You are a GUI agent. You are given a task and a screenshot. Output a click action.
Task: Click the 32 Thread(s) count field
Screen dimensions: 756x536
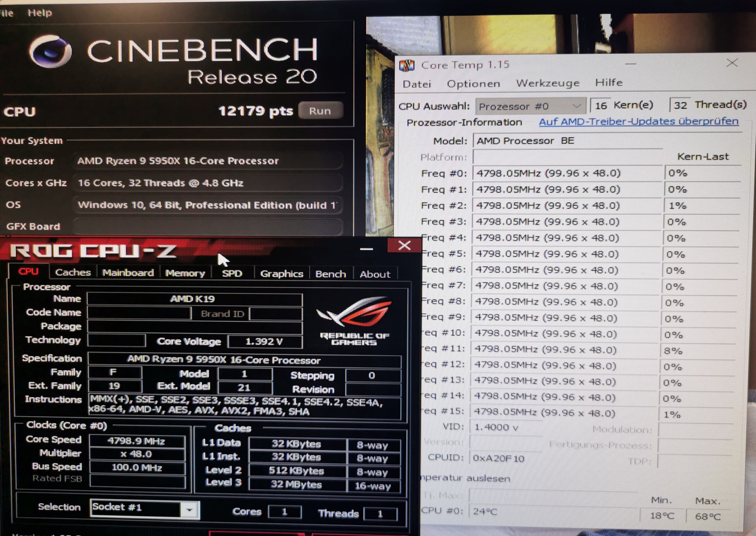[x=680, y=105]
